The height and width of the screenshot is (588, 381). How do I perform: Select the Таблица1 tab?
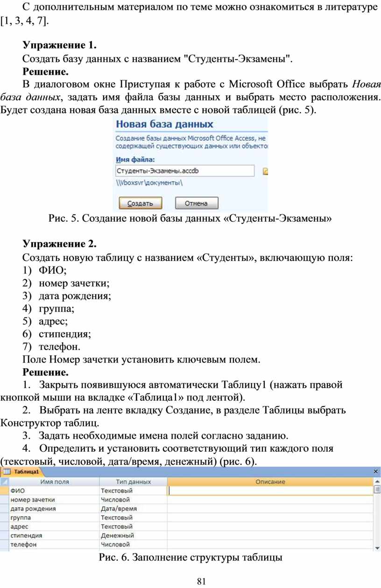(22, 472)
